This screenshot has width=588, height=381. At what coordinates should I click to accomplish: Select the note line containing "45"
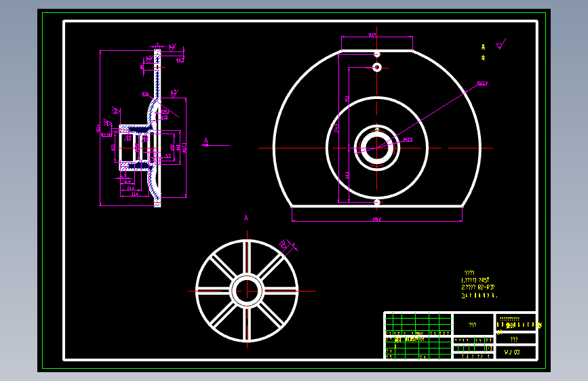(475, 280)
